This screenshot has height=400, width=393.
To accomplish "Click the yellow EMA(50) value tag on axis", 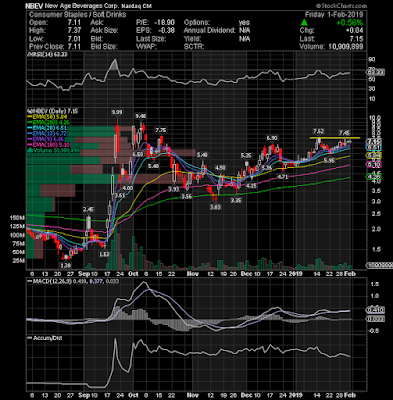I will 375,155.
